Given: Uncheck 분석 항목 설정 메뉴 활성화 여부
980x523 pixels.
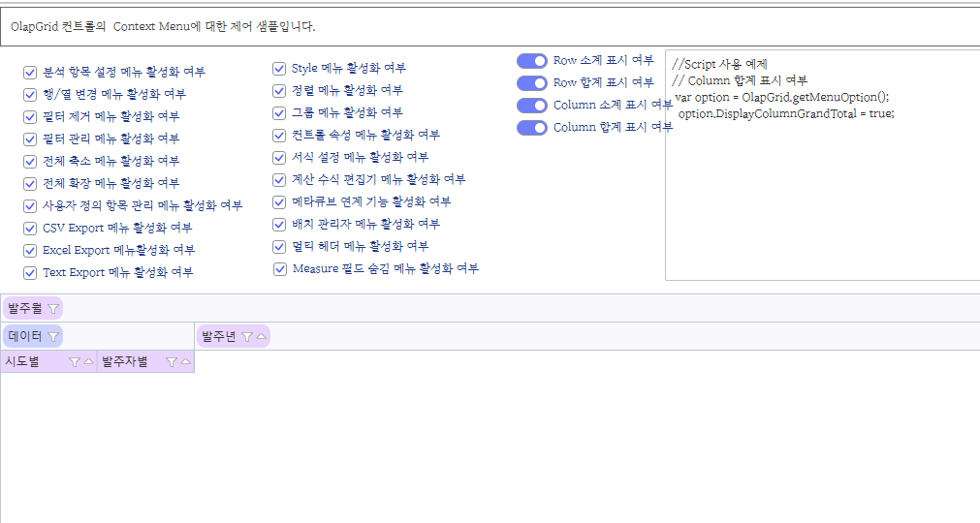Looking at the screenshot, I should click(x=30, y=73).
